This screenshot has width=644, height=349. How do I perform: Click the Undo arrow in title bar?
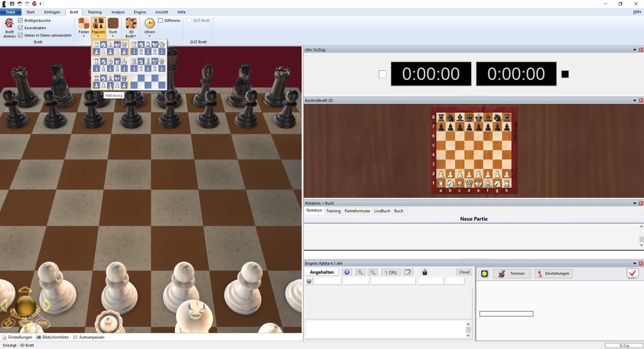click(x=20, y=3)
